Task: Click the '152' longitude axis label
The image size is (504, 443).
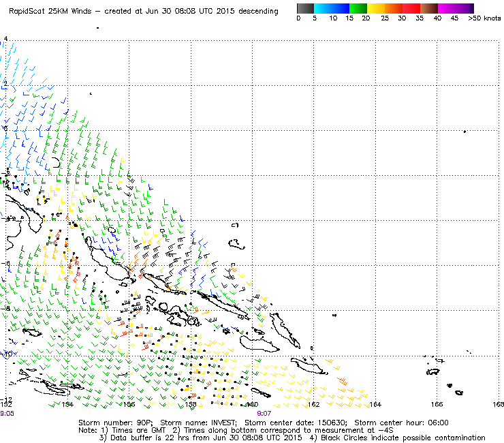Action: 6,404
